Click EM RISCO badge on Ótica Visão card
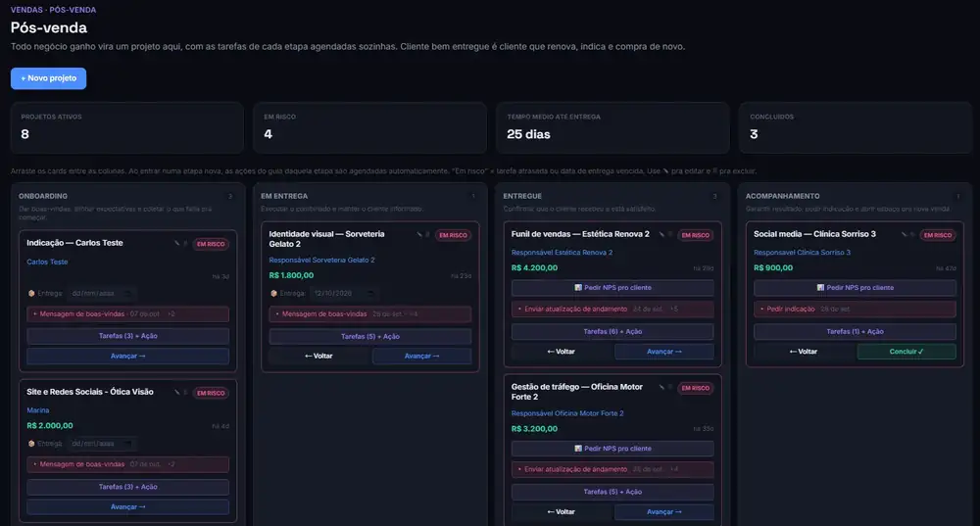980x526 pixels. point(211,393)
